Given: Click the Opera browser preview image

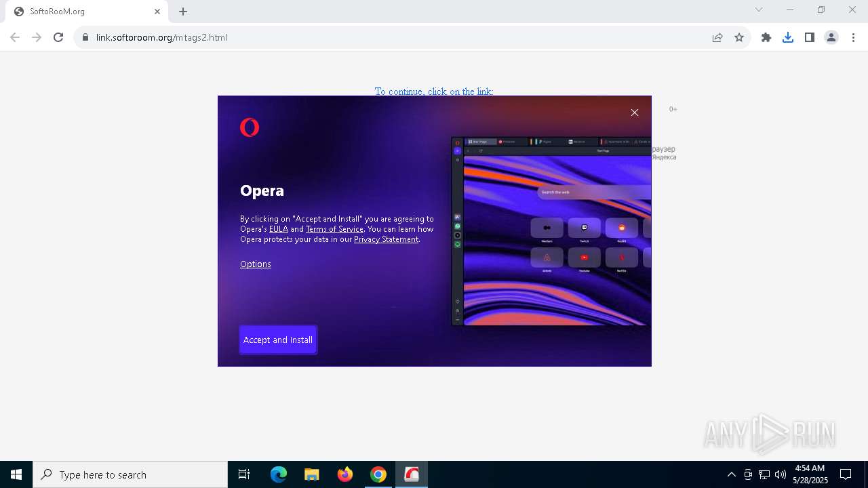Looking at the screenshot, I should (551, 231).
